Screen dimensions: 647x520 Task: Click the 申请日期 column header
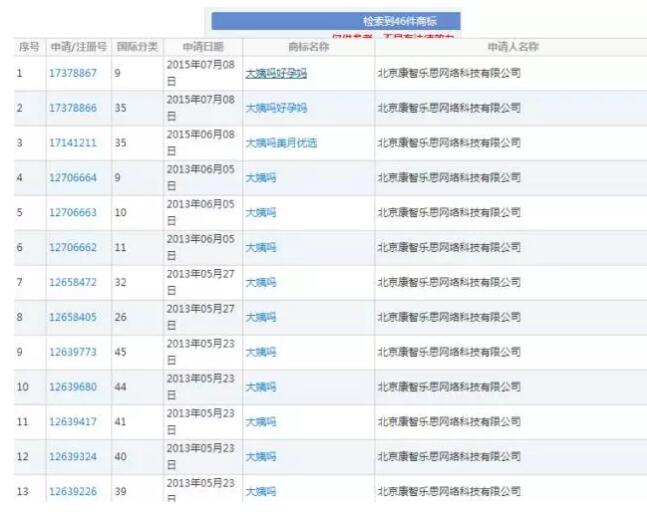[x=203, y=47]
